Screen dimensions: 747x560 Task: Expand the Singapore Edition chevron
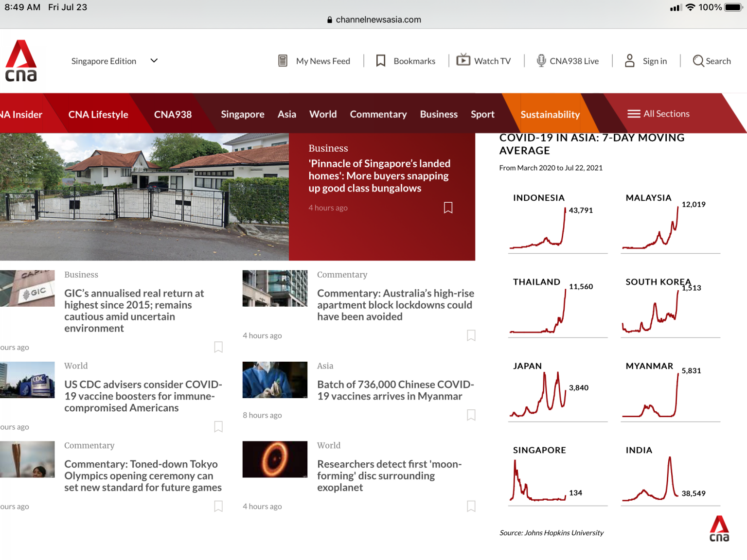[x=154, y=61]
